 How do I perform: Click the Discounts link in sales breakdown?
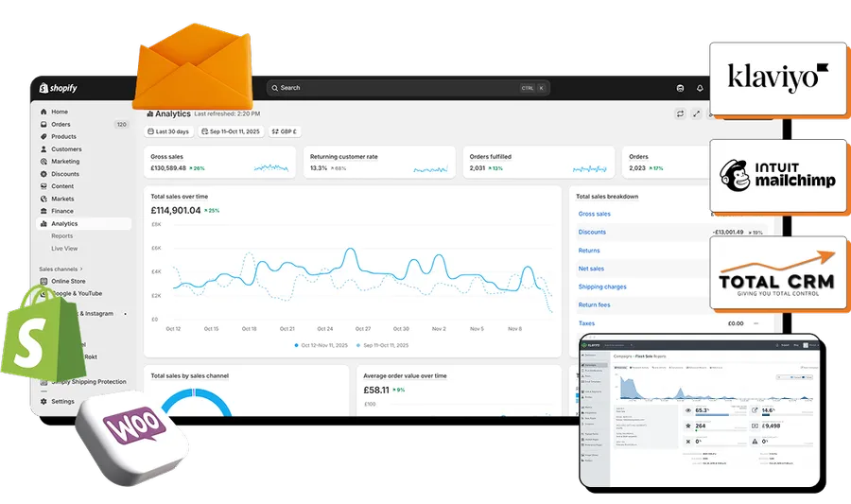coord(592,232)
